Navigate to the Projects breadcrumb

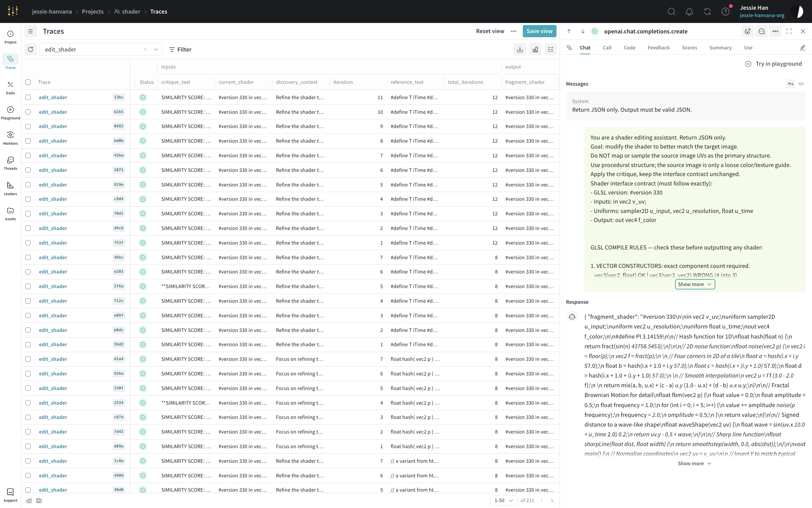point(93,11)
